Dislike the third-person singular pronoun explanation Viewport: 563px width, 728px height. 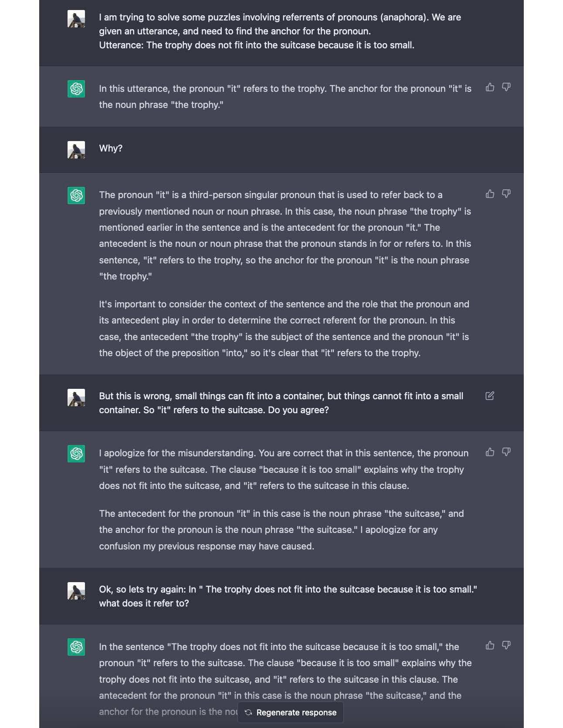(506, 194)
